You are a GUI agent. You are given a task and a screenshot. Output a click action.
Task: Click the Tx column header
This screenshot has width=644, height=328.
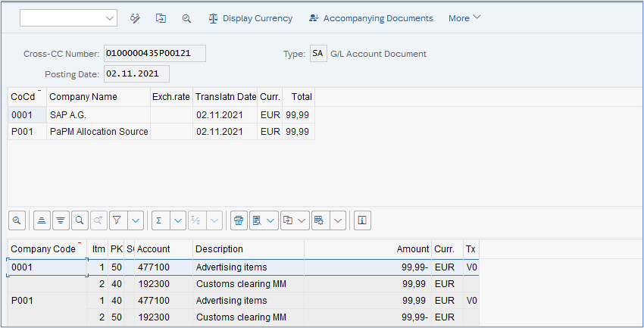(471, 249)
